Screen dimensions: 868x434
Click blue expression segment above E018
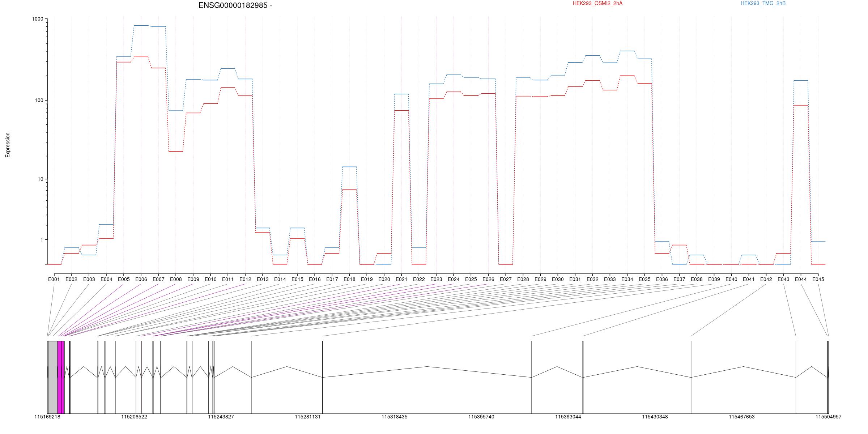click(x=349, y=167)
